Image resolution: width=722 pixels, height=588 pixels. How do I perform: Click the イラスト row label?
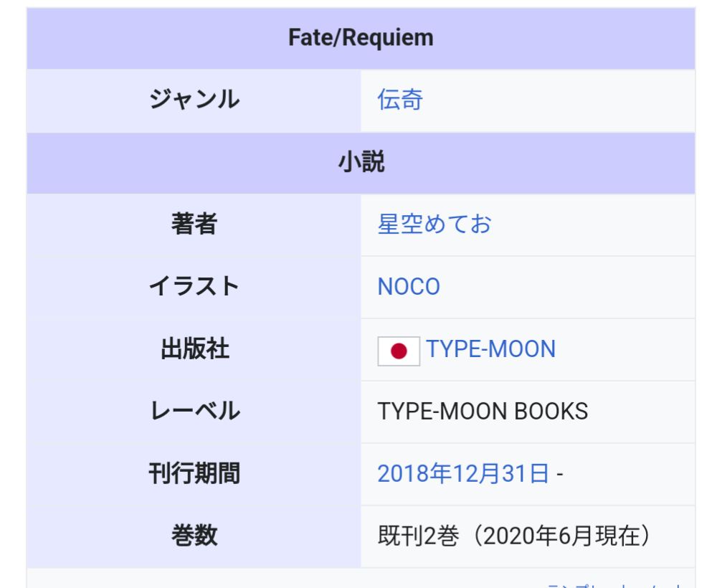point(194,288)
